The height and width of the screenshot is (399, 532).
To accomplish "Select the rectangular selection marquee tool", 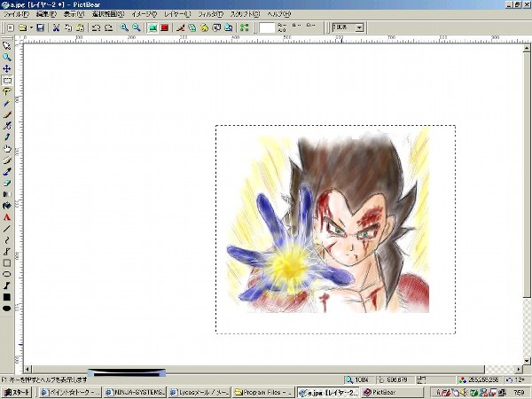I will click(x=6, y=80).
